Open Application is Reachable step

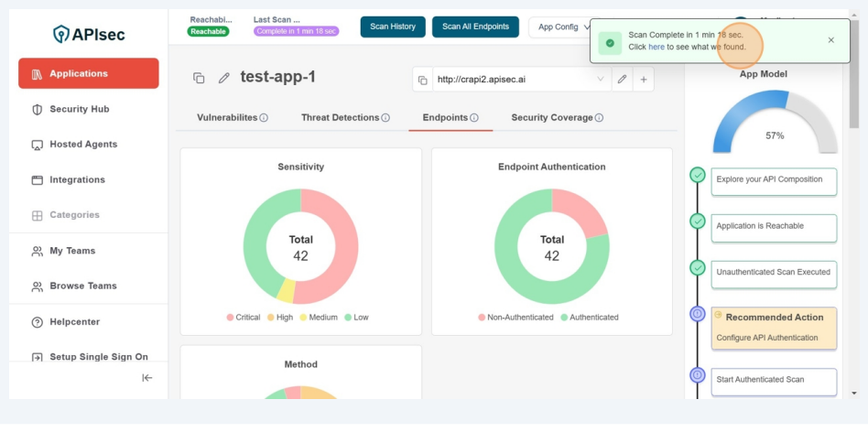pos(774,227)
